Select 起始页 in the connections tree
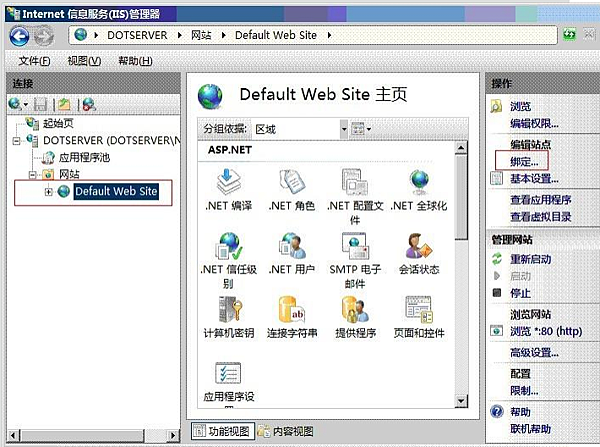 point(58,123)
